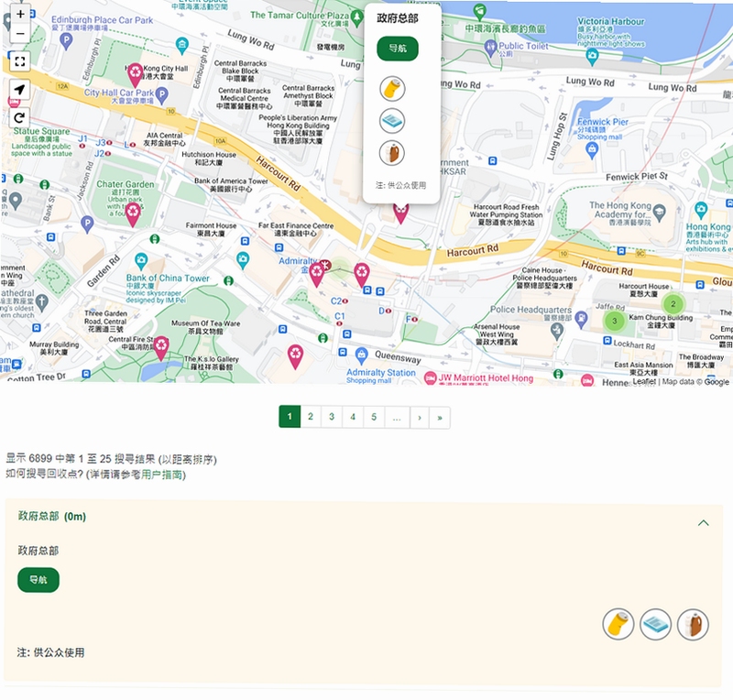Click the 注: 供公众使用 note in card
The image size is (733, 700).
coord(51,652)
